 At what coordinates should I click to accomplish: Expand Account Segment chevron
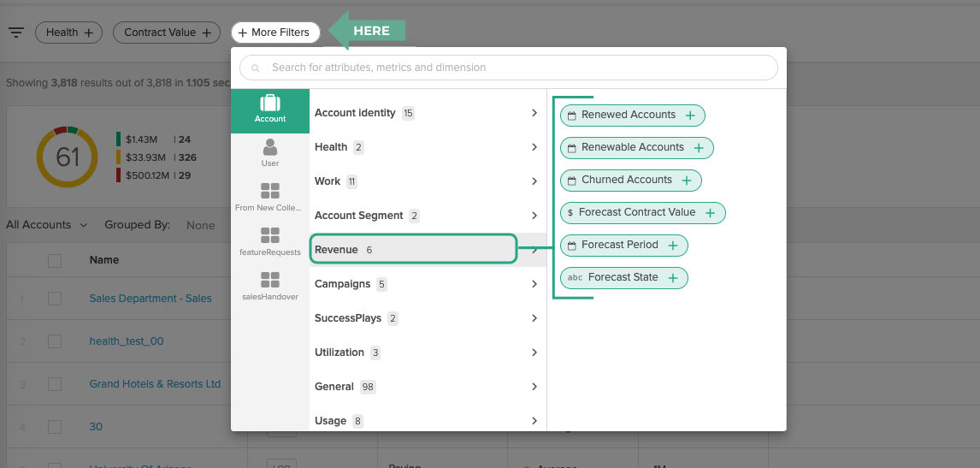tap(534, 216)
